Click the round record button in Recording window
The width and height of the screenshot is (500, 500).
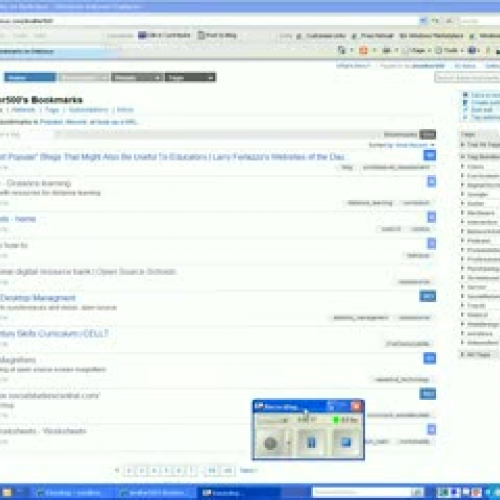[x=270, y=443]
